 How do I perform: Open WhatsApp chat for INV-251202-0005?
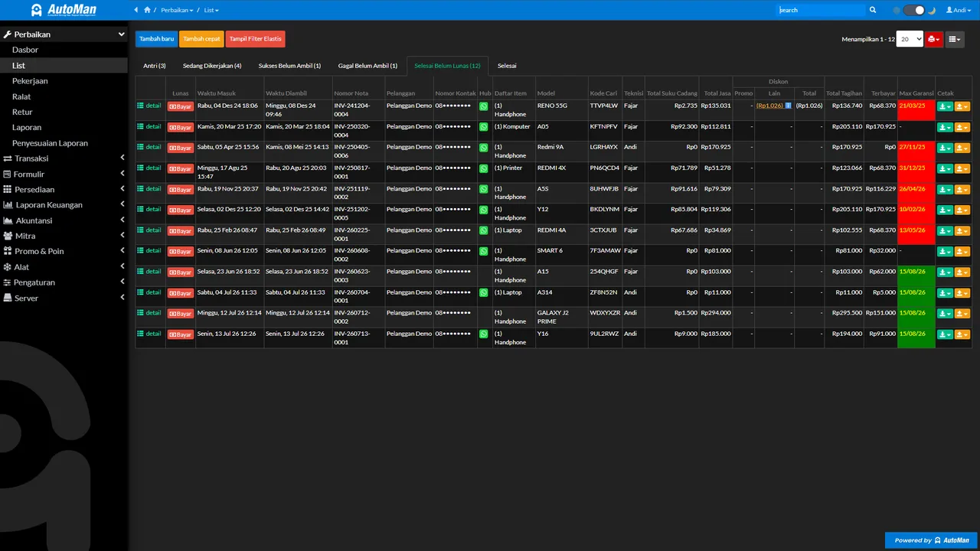click(484, 210)
